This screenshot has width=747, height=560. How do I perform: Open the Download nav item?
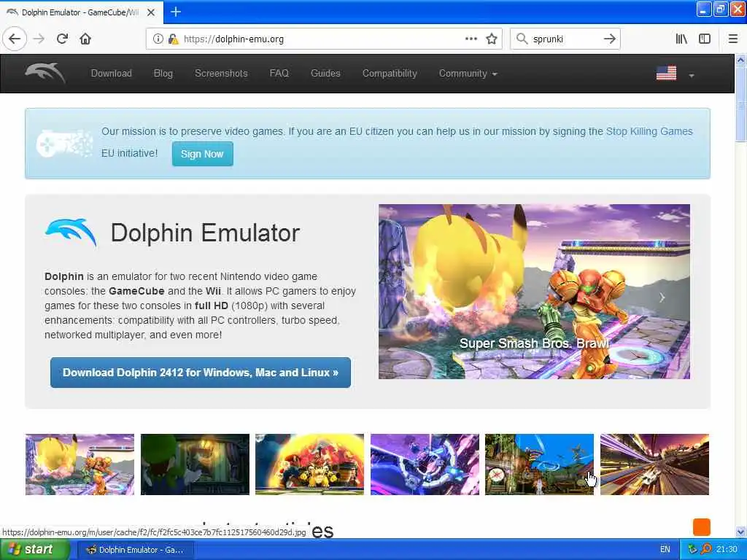111,74
